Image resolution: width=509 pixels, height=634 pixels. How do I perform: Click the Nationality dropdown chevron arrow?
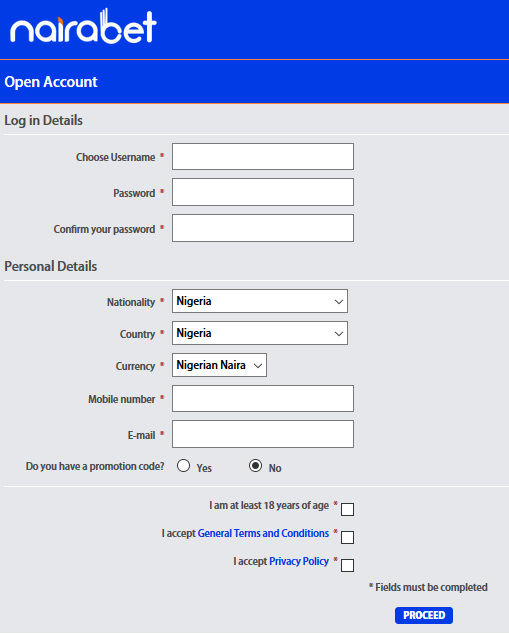339,302
